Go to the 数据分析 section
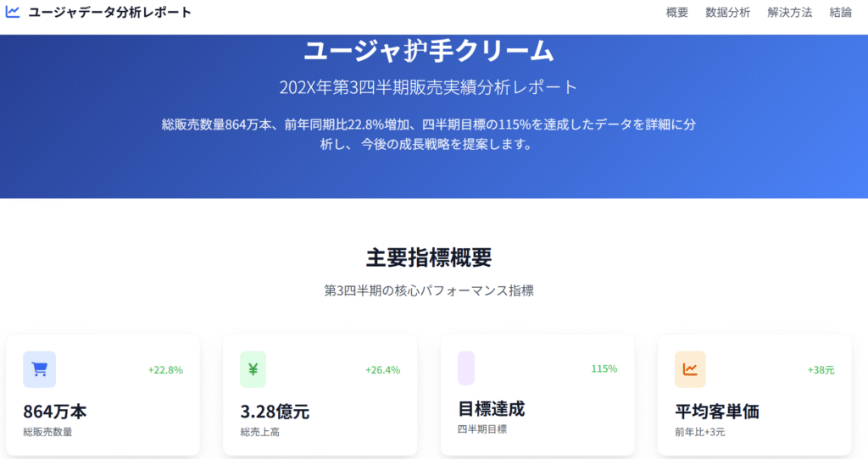This screenshot has width=868, height=459. point(727,13)
